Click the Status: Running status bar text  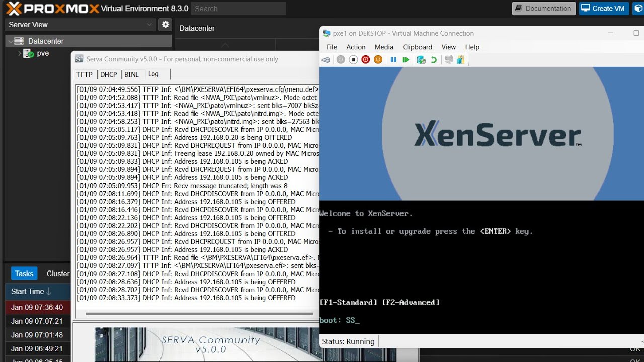pos(348,341)
